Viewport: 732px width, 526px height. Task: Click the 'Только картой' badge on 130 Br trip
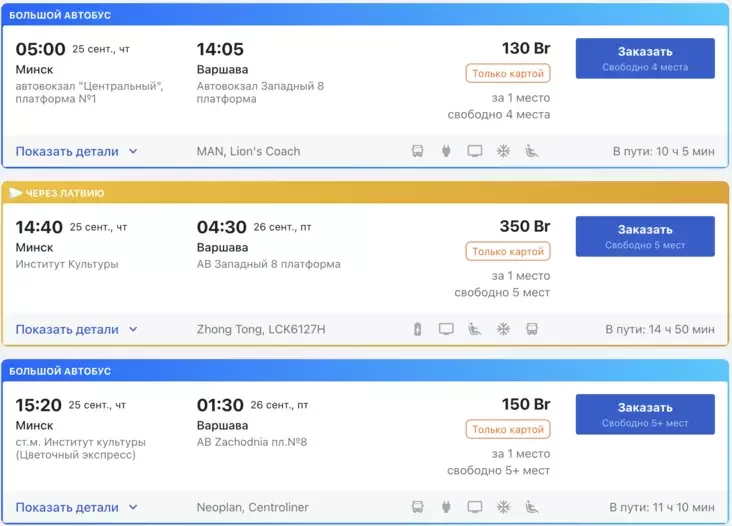point(507,74)
